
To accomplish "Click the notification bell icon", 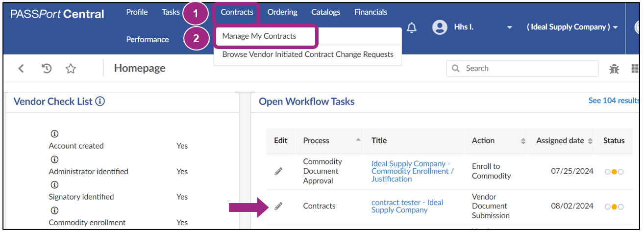I will pos(412,28).
